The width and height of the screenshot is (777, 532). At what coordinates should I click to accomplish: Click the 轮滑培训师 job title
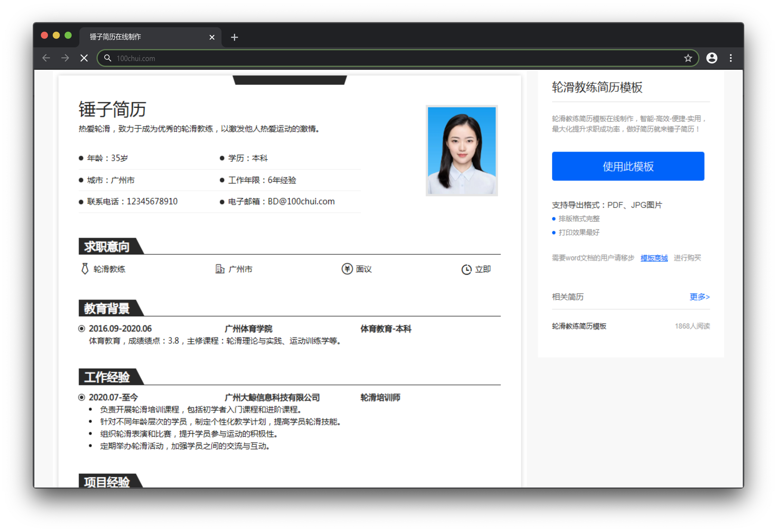tap(380, 397)
